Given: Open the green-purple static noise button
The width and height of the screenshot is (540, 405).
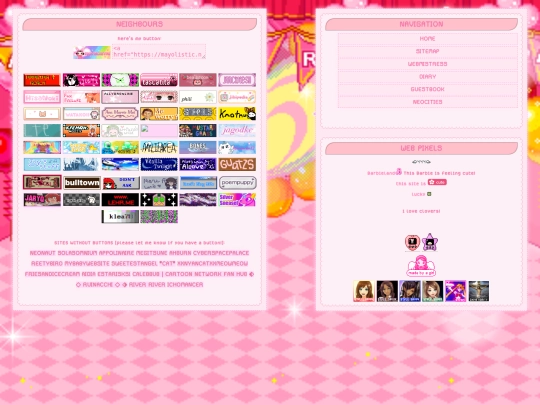Looking at the screenshot, I should [x=159, y=217].
